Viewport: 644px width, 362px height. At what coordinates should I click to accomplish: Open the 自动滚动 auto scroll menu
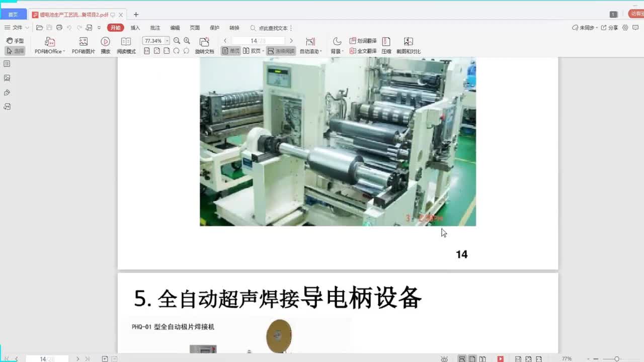[x=310, y=45]
